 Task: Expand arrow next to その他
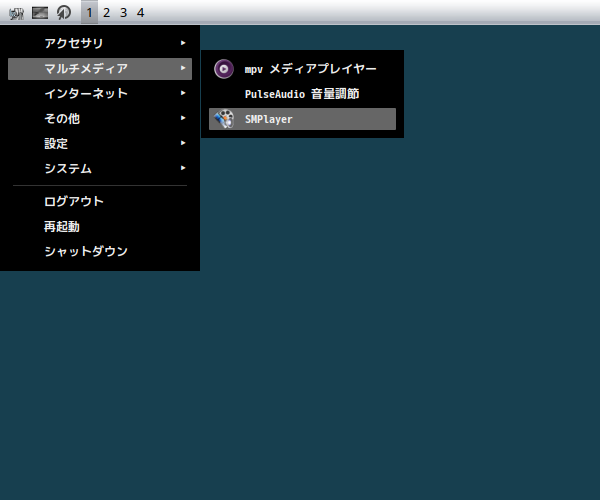coord(183,118)
